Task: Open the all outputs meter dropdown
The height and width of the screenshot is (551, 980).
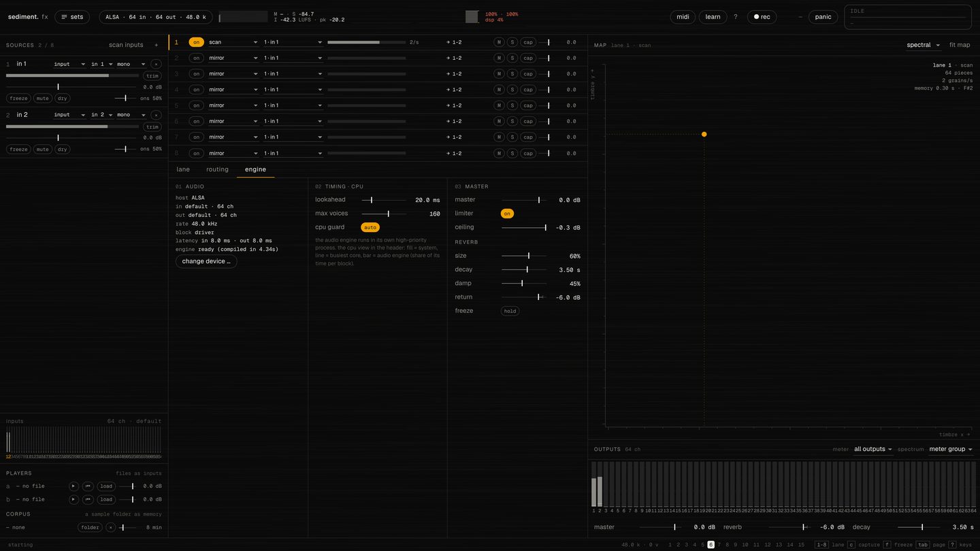Action: (873, 449)
